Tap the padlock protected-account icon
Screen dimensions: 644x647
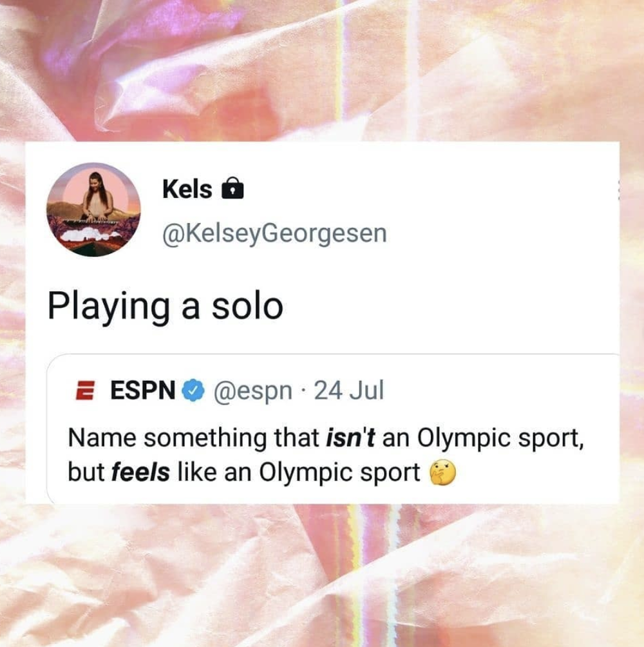(232, 188)
